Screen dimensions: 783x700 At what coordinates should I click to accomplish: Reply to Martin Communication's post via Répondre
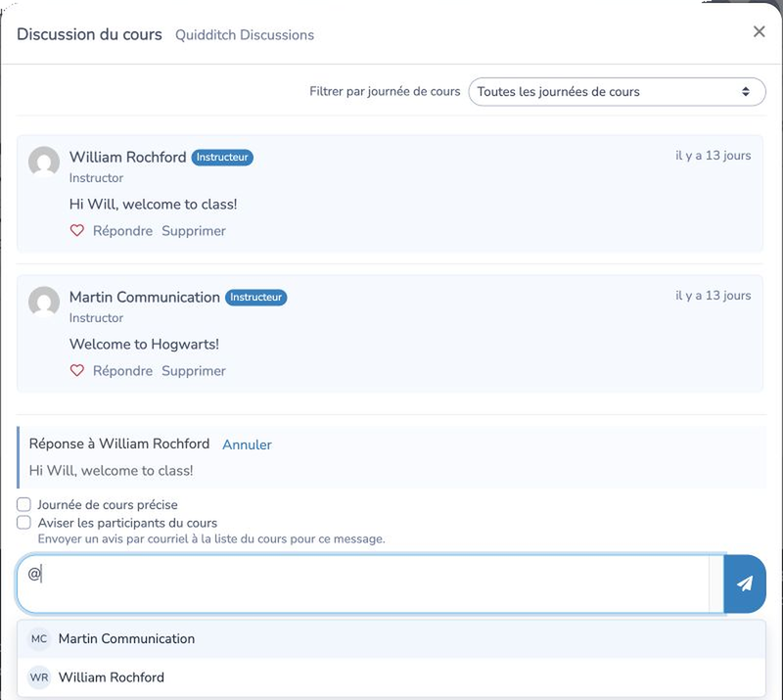click(123, 371)
